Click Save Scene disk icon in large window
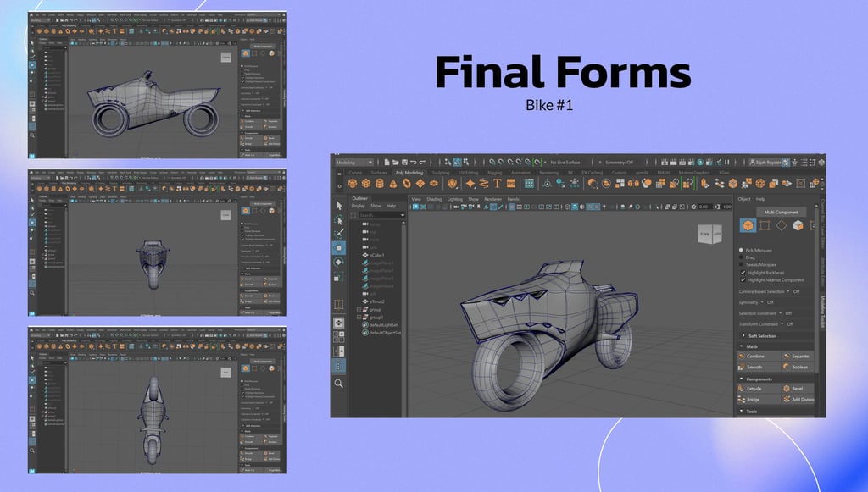The image size is (868, 492). (404, 162)
